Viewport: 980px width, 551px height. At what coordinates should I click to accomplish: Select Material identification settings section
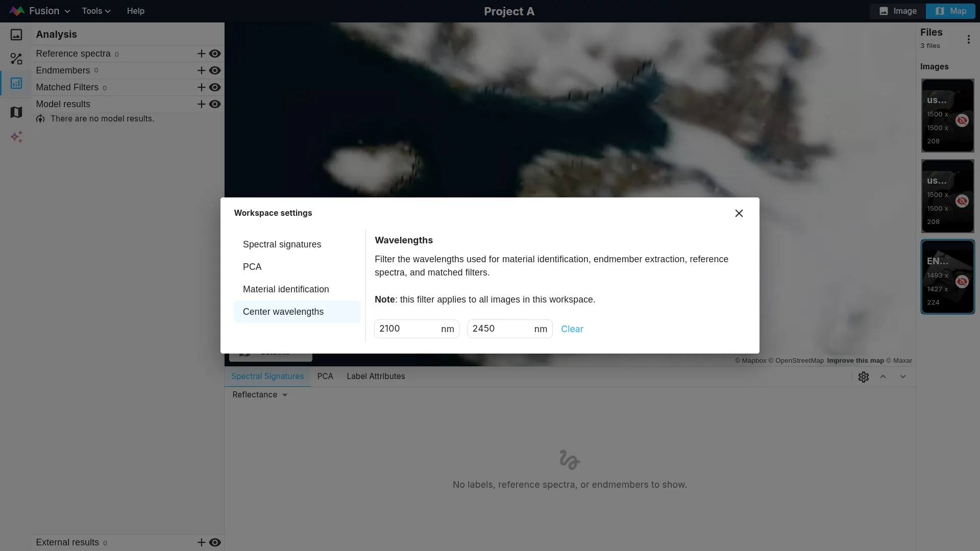click(286, 289)
